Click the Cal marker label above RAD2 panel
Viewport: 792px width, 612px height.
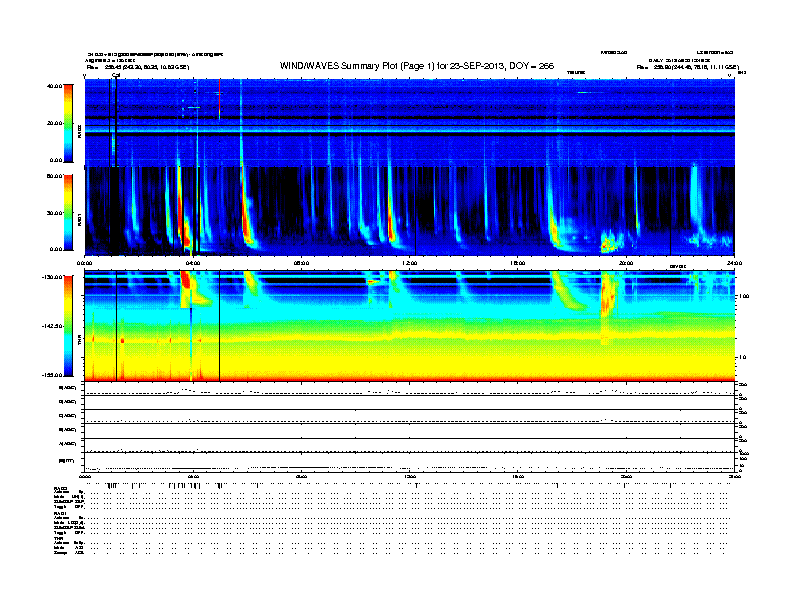pos(116,75)
